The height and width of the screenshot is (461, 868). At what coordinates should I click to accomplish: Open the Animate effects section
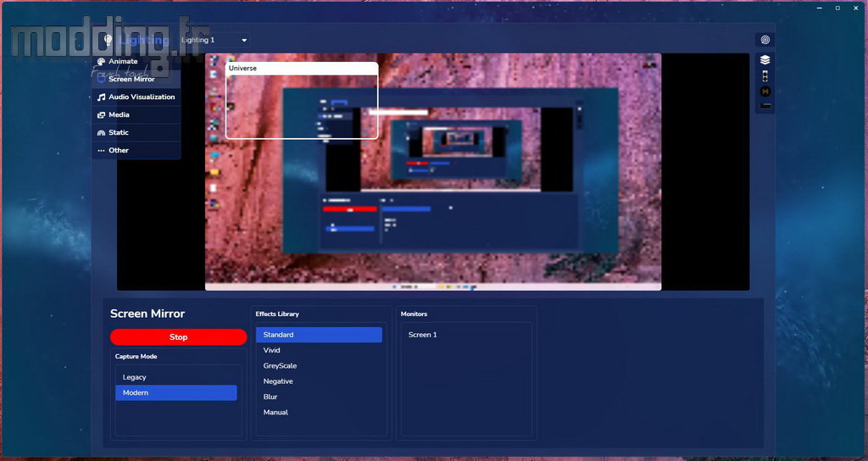pyautogui.click(x=136, y=61)
